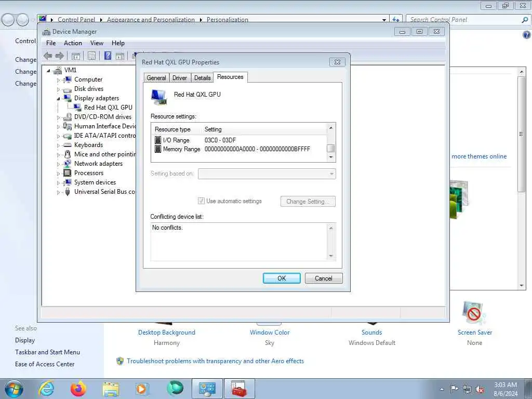The width and height of the screenshot is (532, 399).
Task: Click the Change Setting button
Action: (x=308, y=201)
